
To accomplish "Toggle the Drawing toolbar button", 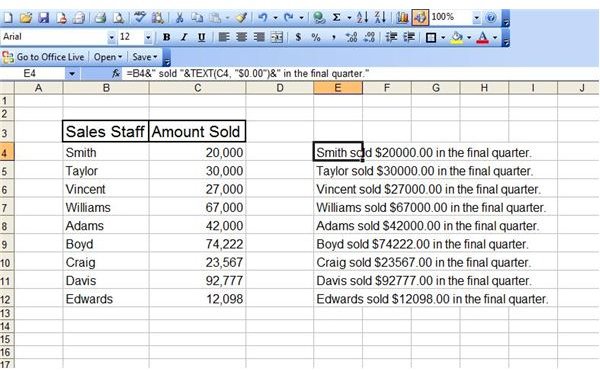I will 420,18.
